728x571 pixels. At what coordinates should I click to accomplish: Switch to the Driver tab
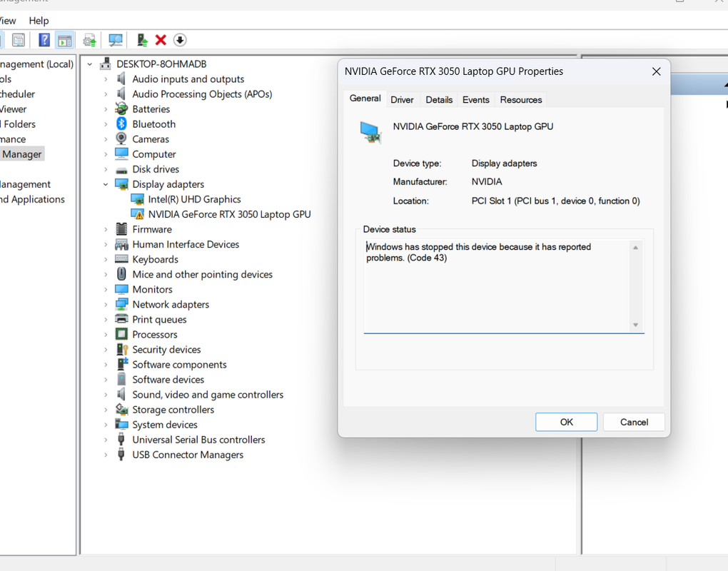click(x=402, y=100)
